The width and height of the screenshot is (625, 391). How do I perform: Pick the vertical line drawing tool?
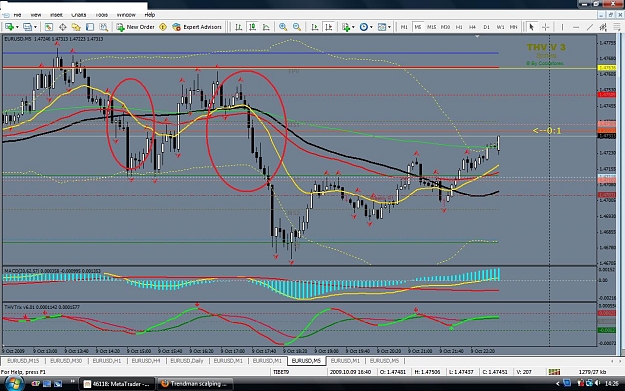562,27
